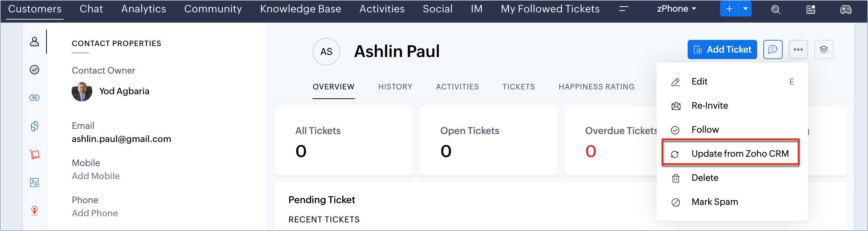Click the Add Mobile link
Image resolution: width=868 pixels, height=231 pixels.
[96, 176]
